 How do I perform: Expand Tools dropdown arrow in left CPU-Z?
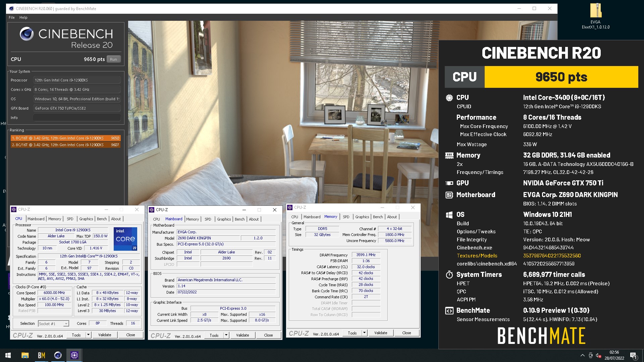88,335
